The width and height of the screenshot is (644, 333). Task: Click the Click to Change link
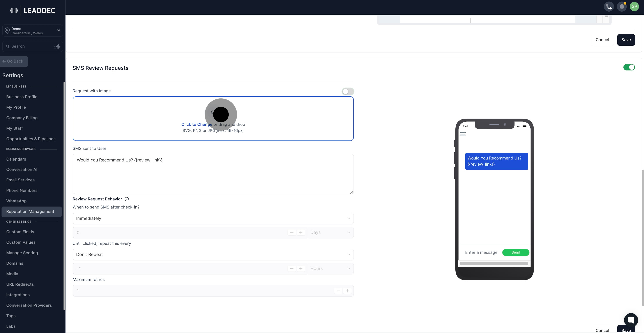(x=197, y=124)
